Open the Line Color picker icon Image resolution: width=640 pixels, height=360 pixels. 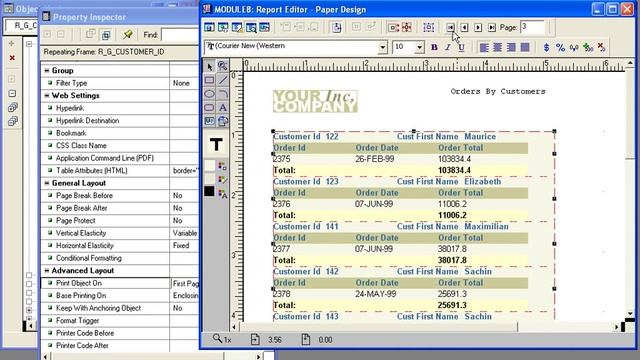point(222,180)
